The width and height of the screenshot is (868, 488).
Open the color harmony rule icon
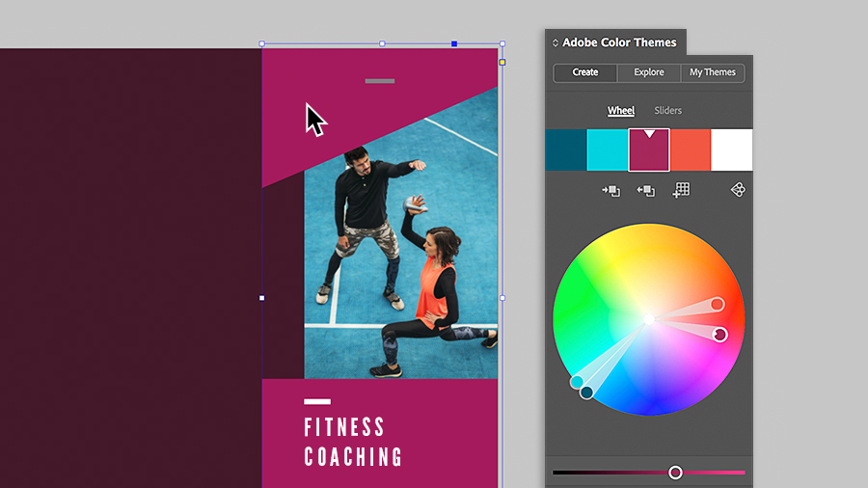click(x=738, y=190)
